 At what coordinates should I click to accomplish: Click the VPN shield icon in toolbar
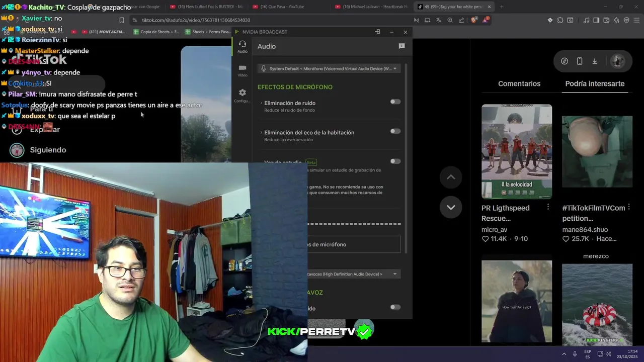point(626,20)
